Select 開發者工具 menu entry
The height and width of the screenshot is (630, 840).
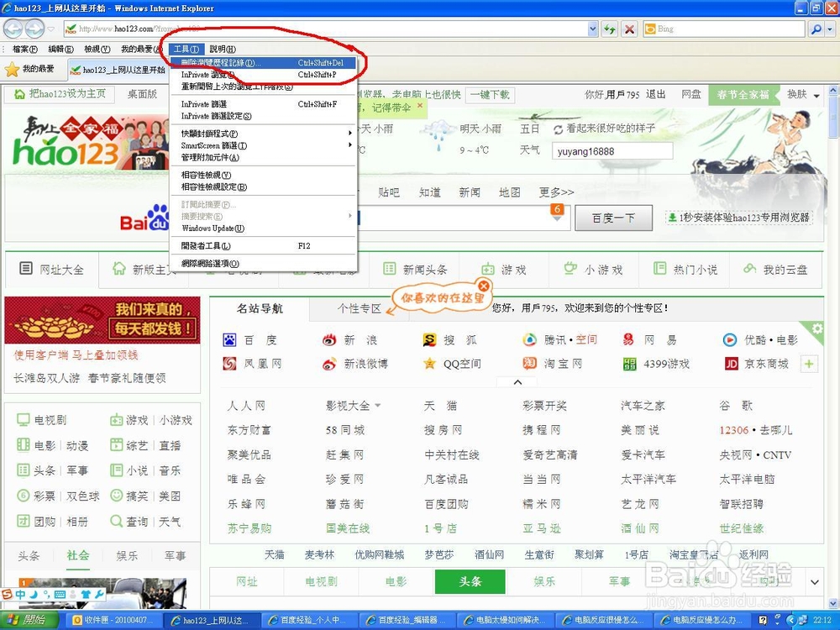[263, 246]
